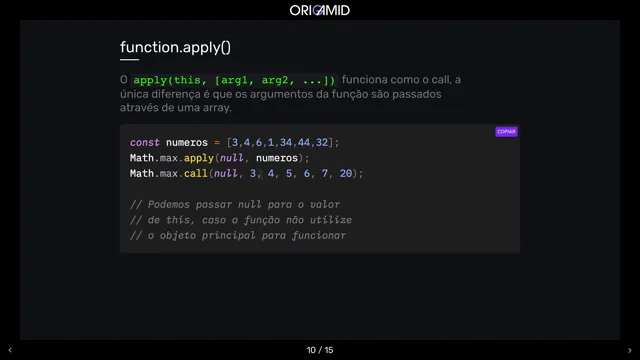Click the yellow apply method in code

click(199, 158)
